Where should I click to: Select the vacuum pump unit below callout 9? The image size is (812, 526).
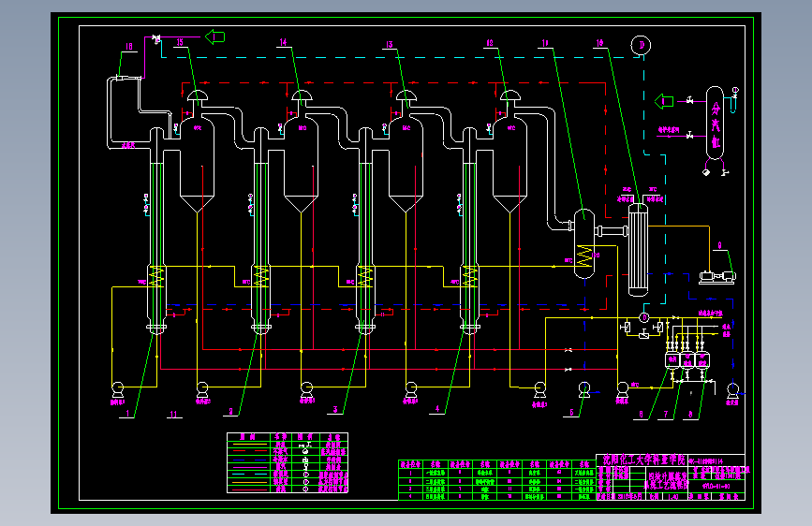pos(717,277)
